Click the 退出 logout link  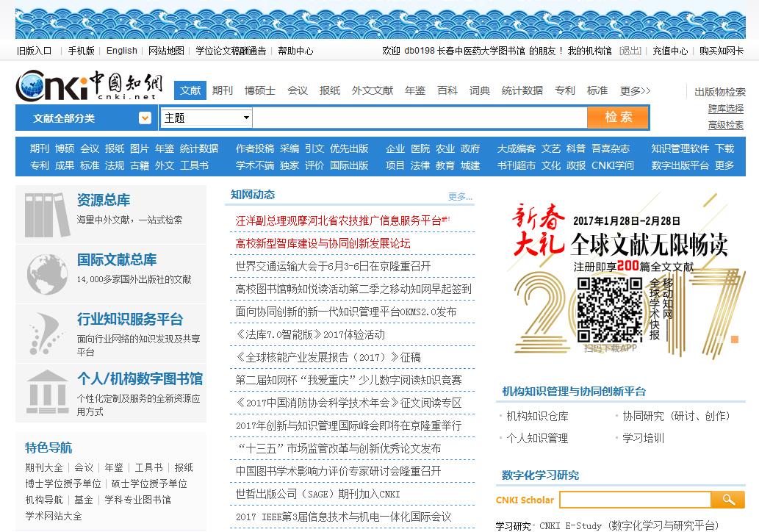point(630,51)
